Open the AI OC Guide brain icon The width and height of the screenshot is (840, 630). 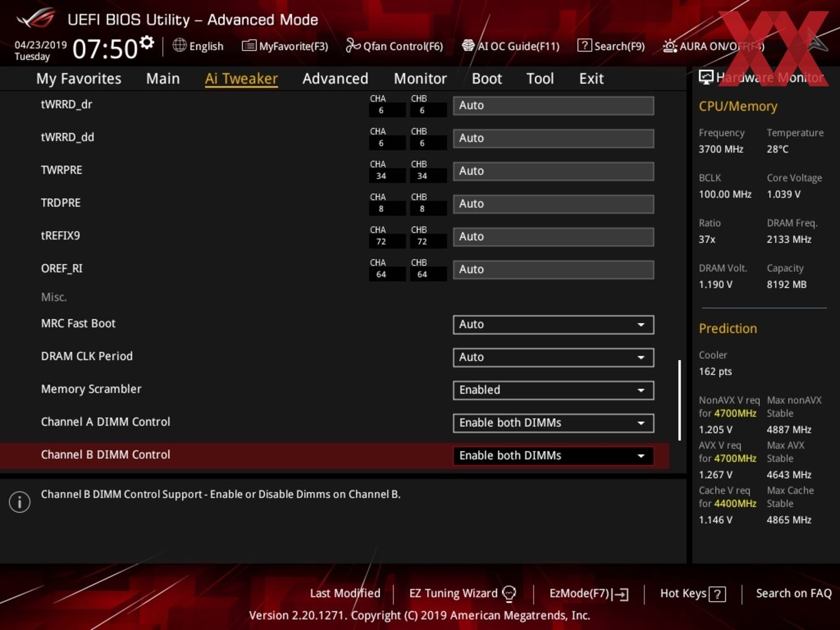[468, 45]
